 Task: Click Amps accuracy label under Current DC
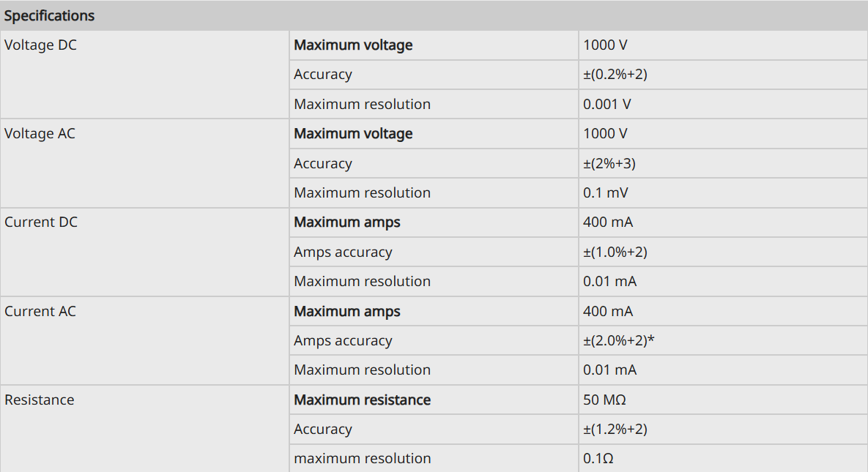click(x=343, y=252)
